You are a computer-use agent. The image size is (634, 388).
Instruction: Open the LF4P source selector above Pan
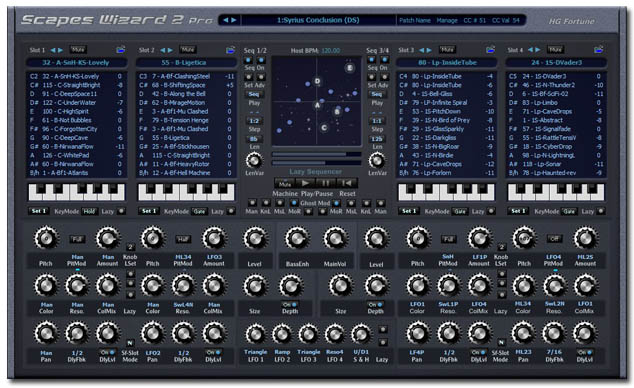click(417, 352)
